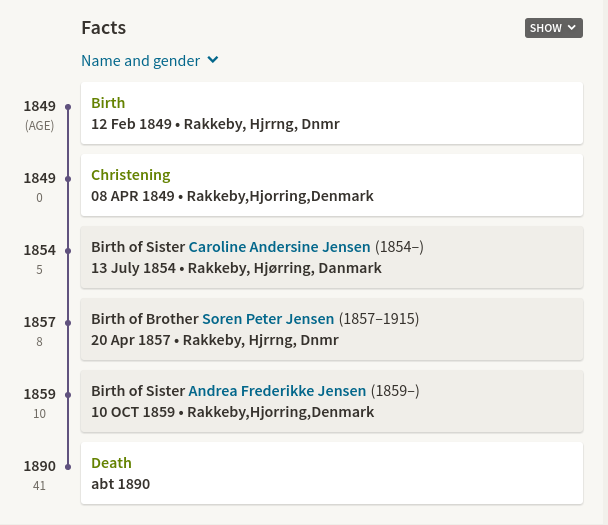608x525 pixels.
Task: Open the Birth fact title
Action: point(108,103)
